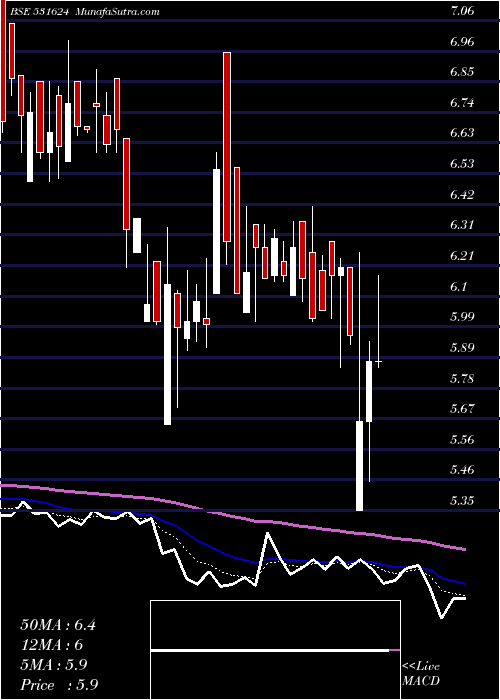Click the 6.31 price axis label

pyautogui.click(x=462, y=225)
